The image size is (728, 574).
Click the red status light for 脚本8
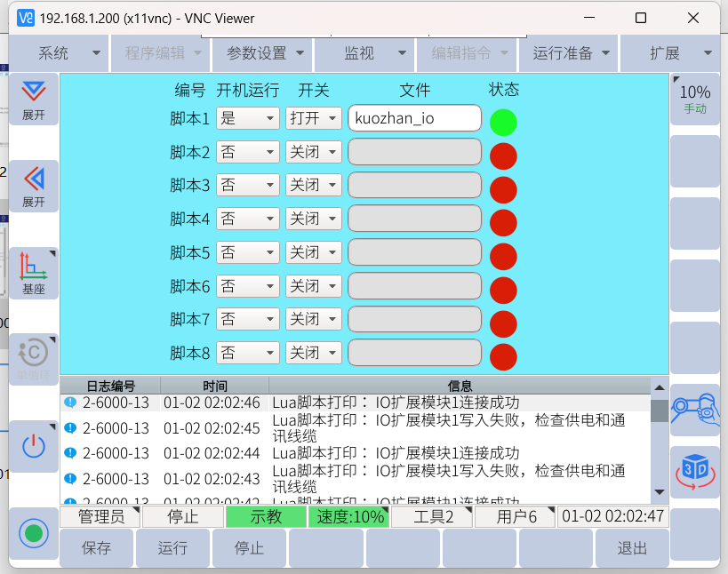(x=503, y=356)
